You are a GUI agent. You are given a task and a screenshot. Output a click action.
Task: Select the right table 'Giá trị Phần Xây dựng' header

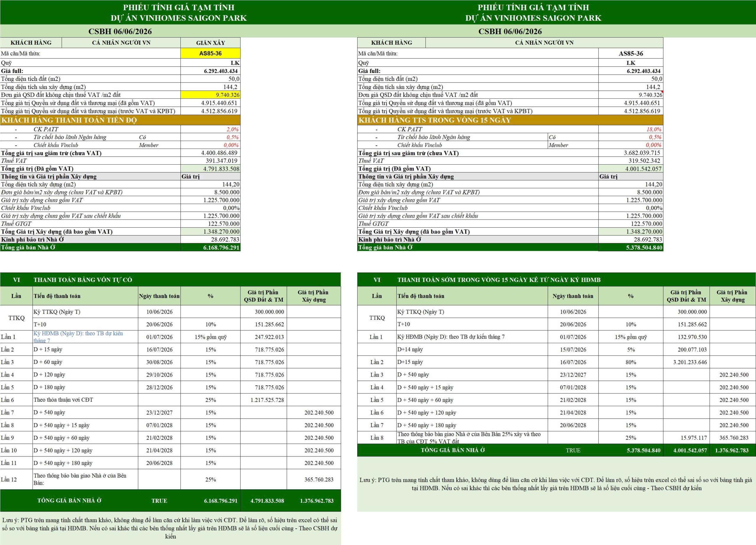pos(732,296)
